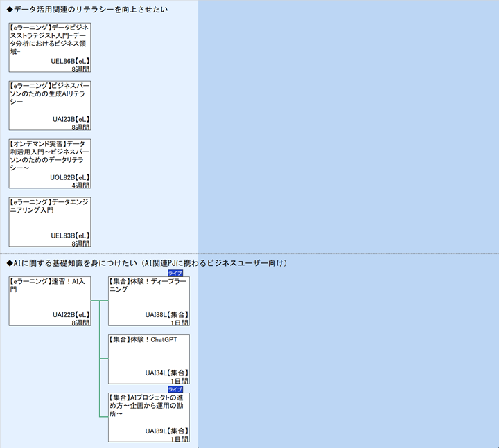This screenshot has width=499, height=448.
Task: Open the AIプロジェクトの進め方 course card
Action: 149,418
